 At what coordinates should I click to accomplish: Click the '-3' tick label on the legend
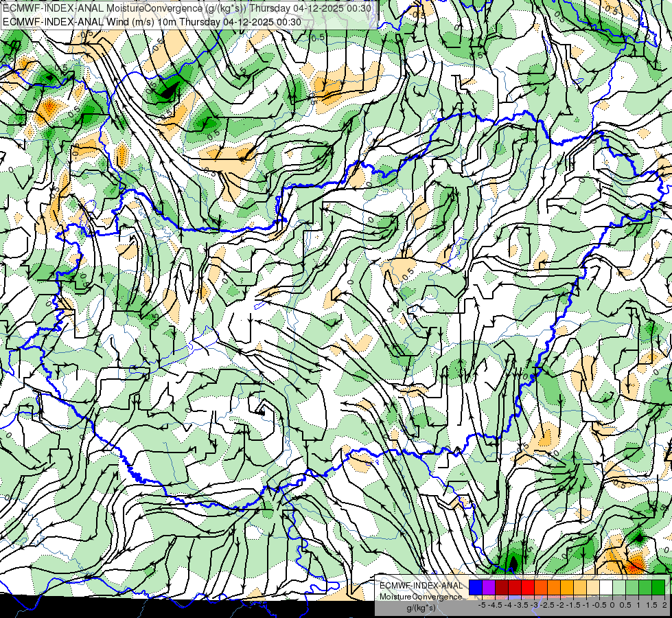tap(535, 605)
